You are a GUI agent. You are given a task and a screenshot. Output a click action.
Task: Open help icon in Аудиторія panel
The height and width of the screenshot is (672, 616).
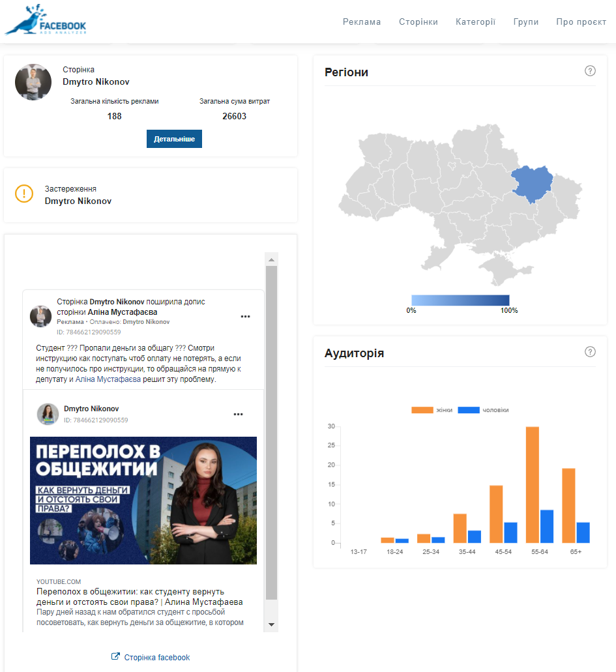(590, 352)
